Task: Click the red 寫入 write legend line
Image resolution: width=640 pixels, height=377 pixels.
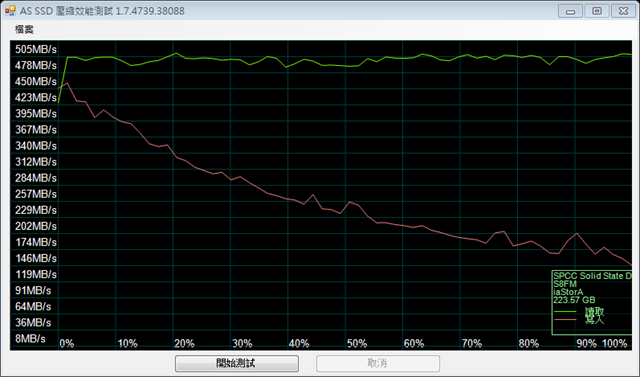Action: pos(565,319)
